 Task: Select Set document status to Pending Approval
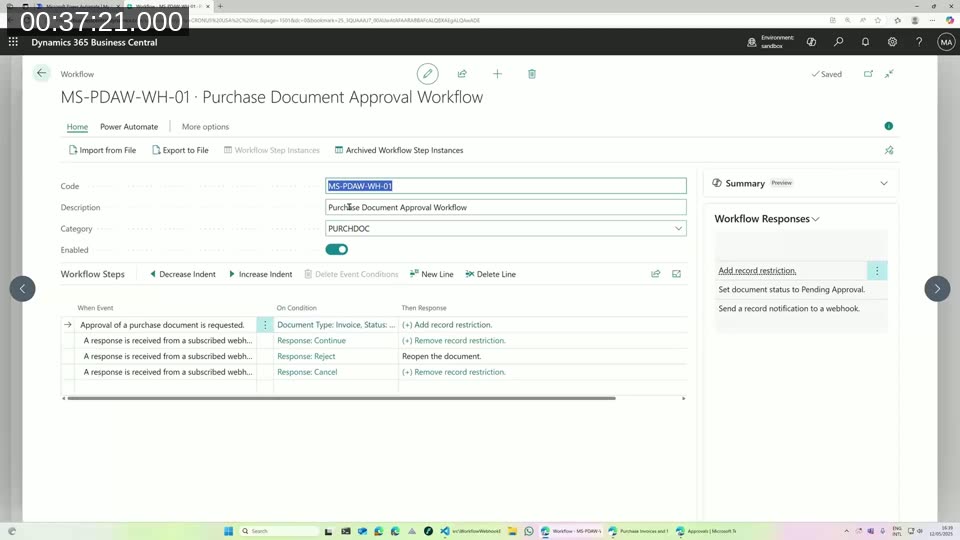pos(792,290)
